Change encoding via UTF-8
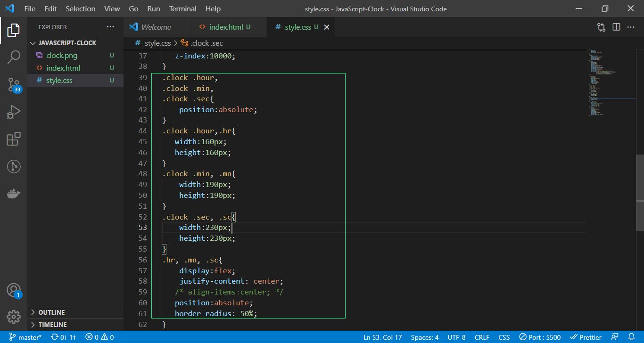This screenshot has width=644, height=343. click(456, 337)
